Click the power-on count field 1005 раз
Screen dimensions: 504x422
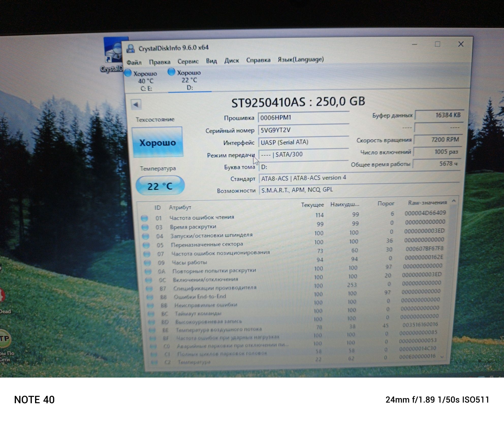[437, 152]
